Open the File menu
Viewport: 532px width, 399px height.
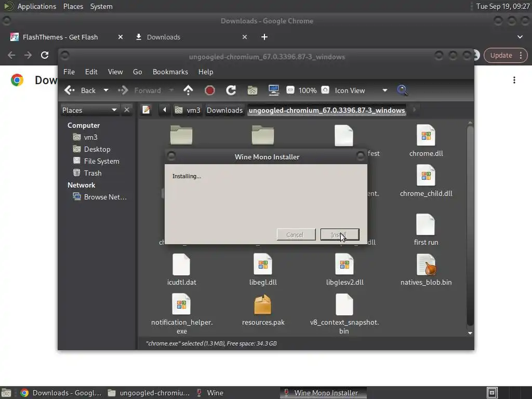pyautogui.click(x=69, y=72)
